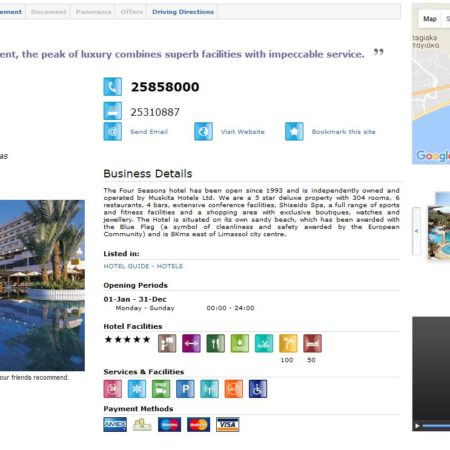The width and height of the screenshot is (450, 450).
Task: Click the 24-hour service icon
Action: [112, 389]
